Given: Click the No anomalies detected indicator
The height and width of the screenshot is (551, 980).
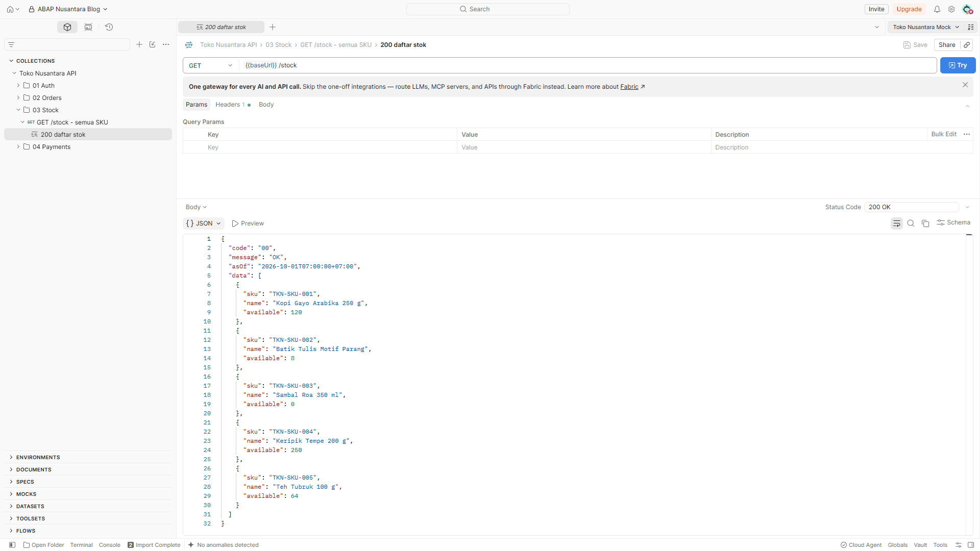Looking at the screenshot, I should click(x=223, y=545).
